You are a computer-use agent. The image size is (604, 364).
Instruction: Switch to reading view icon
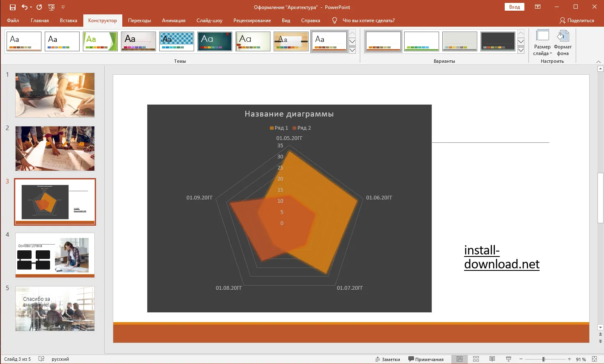tap(492, 359)
